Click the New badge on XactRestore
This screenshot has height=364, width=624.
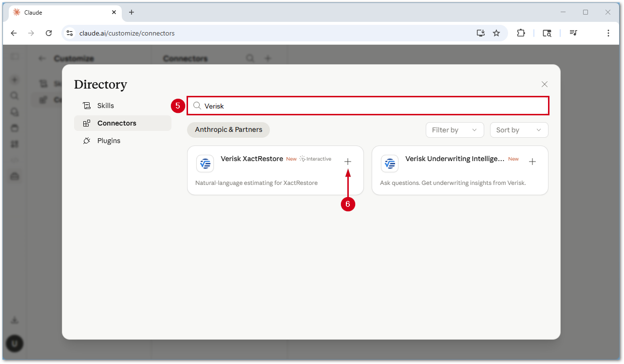coord(291,159)
